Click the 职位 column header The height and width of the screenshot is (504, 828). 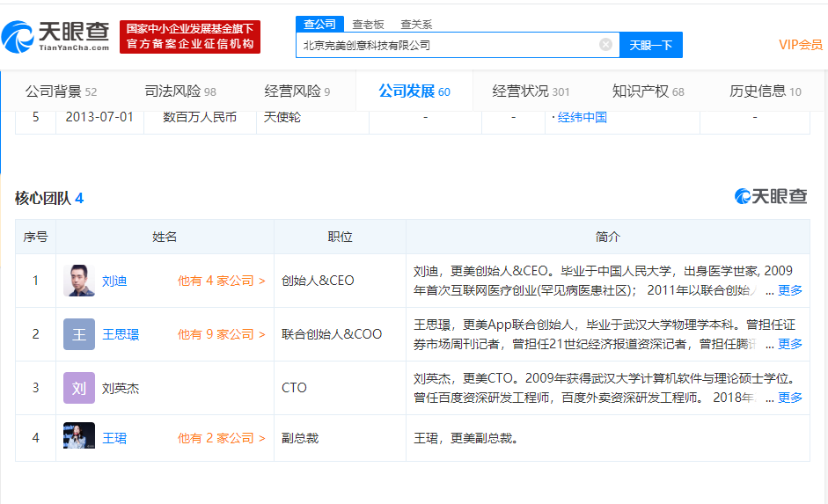tap(340, 237)
